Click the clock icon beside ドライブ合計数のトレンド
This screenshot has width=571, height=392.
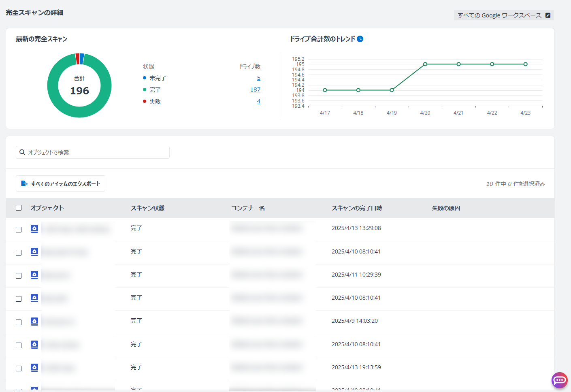coord(360,39)
